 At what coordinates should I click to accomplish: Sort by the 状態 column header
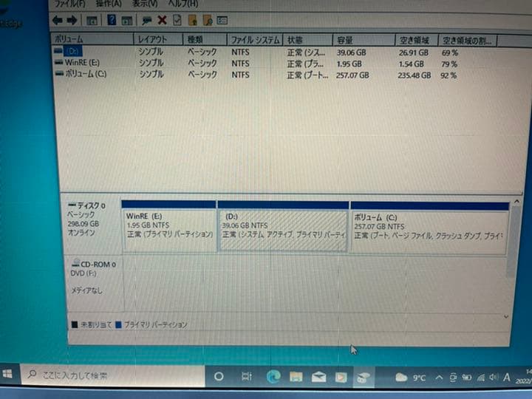(307, 41)
